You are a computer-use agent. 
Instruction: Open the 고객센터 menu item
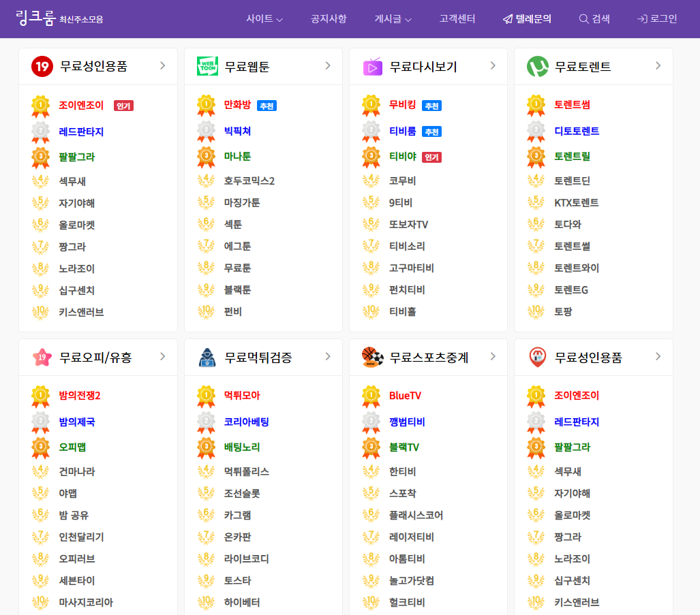tap(457, 19)
